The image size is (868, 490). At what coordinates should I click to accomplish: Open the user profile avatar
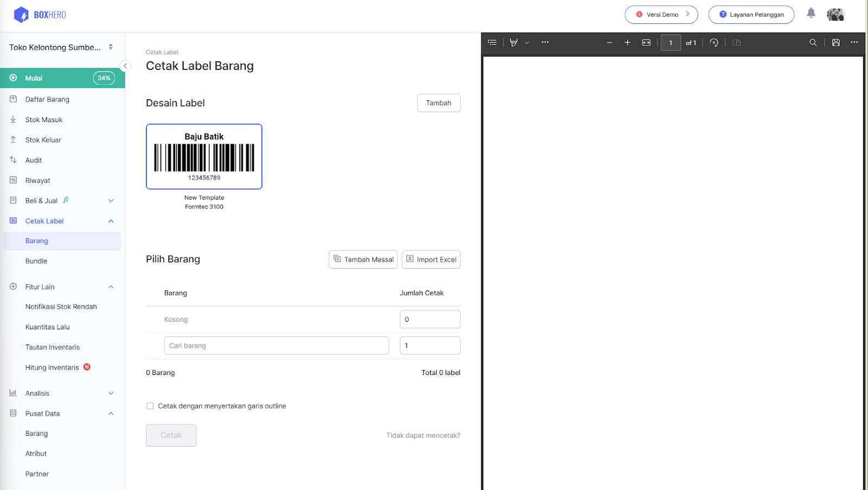coord(835,15)
